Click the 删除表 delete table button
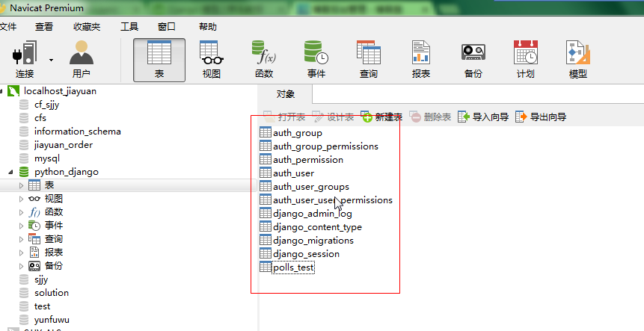The width and height of the screenshot is (644, 331). pos(430,117)
